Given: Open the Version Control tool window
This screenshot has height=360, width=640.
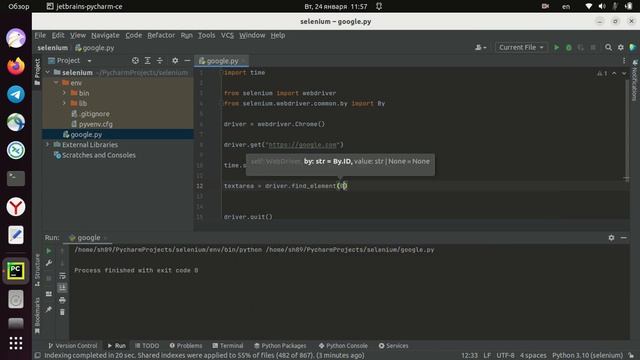Looking at the screenshot, I should click(x=73, y=346).
